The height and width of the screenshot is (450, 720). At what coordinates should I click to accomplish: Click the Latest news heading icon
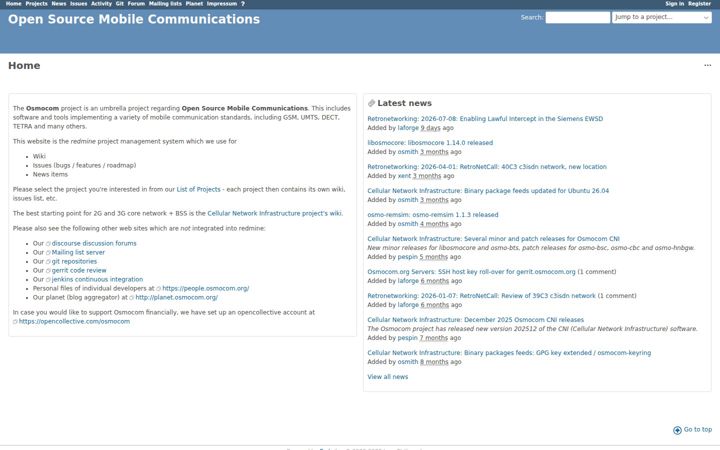(371, 103)
